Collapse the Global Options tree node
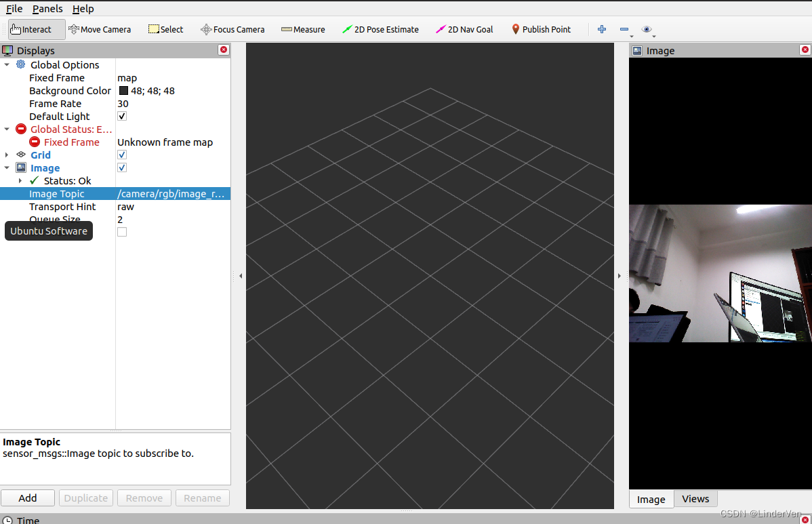Screen dimensions: 812x524 [7, 64]
